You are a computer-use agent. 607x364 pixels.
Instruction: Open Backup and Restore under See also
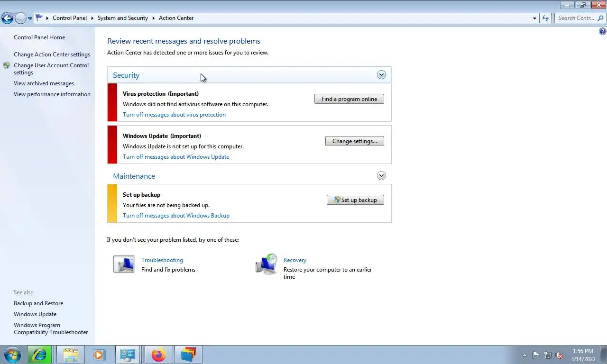coord(38,303)
